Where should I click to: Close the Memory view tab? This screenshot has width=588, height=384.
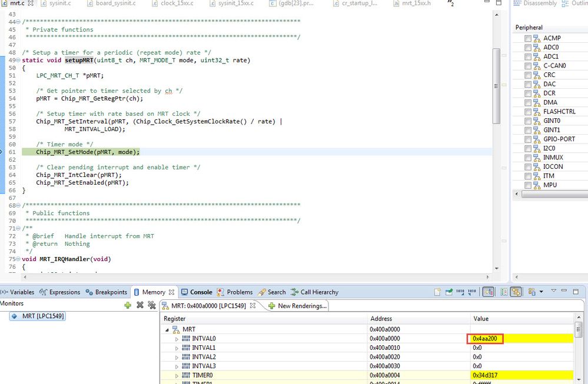[171, 292]
